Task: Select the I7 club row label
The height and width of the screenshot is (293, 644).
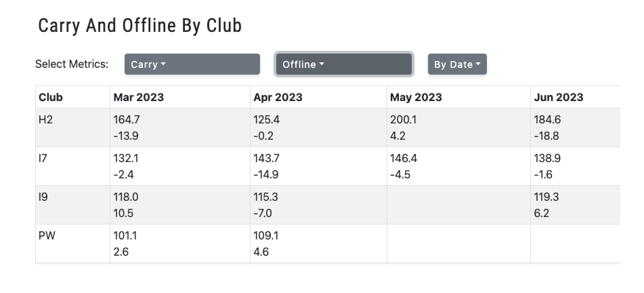Action: click(x=43, y=158)
